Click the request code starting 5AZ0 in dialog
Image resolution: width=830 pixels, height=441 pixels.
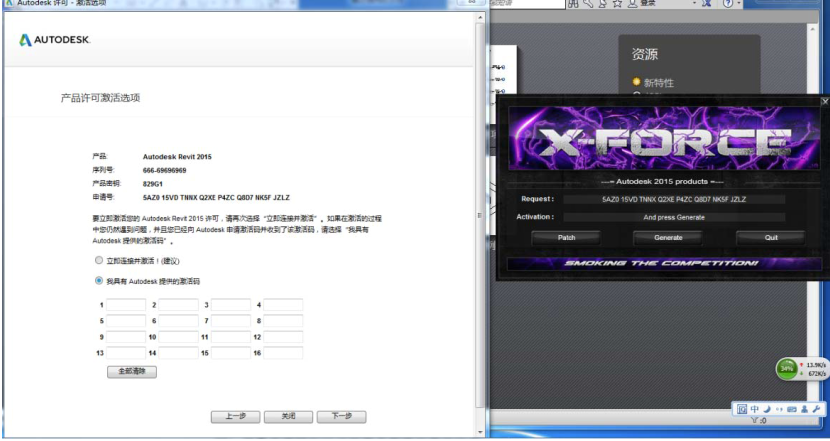tap(216, 197)
